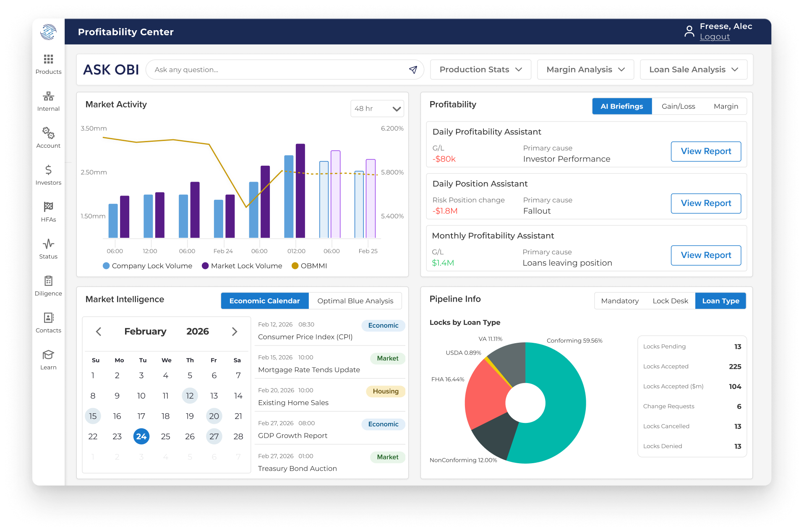The width and height of the screenshot is (804, 532).
Task: Open Account gears icon in sidebar
Action: [x=48, y=133]
